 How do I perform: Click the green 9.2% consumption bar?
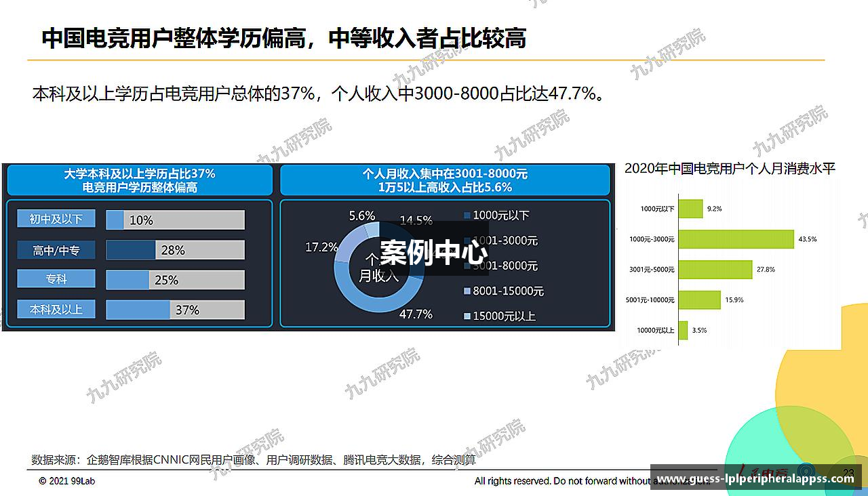tap(690, 209)
